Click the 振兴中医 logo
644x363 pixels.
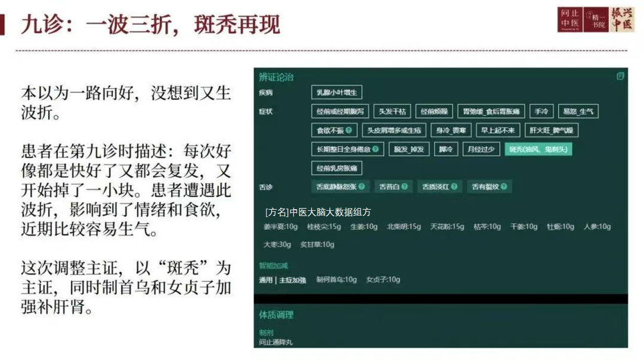point(622,19)
